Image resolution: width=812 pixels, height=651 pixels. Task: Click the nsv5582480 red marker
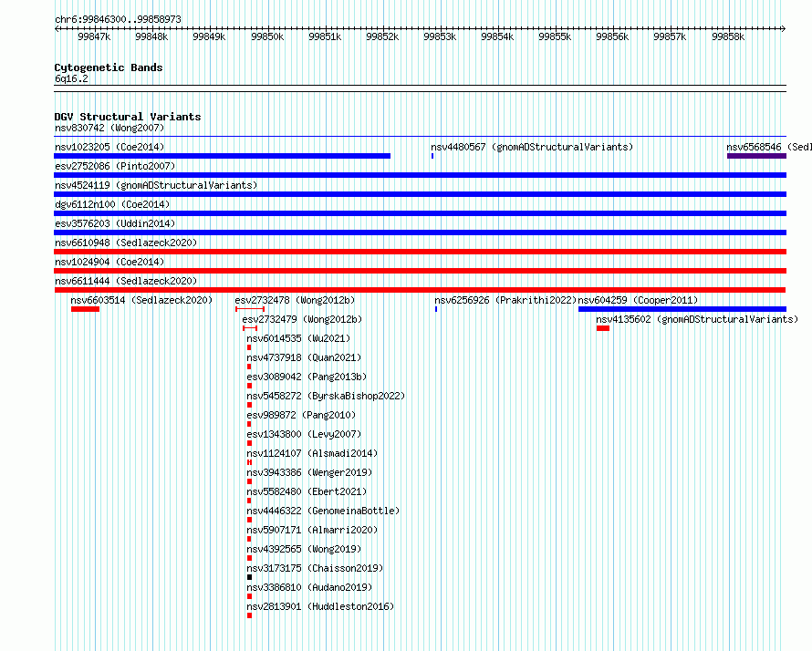click(249, 501)
